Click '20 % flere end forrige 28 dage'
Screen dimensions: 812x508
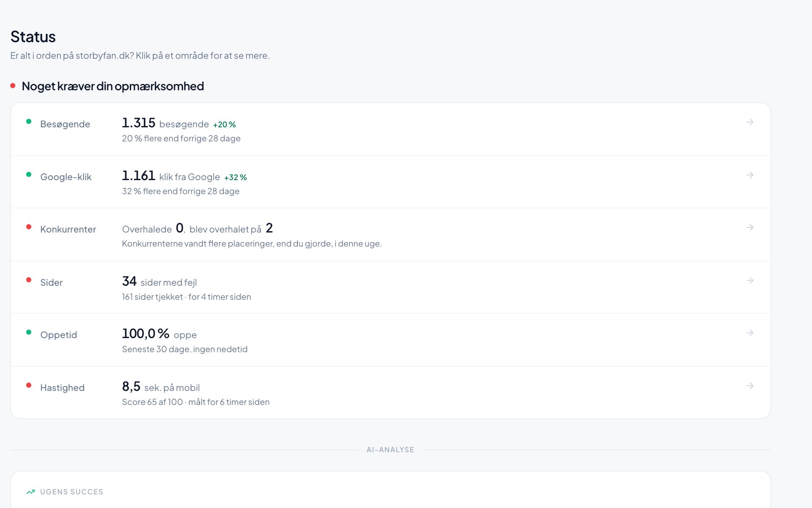tap(181, 138)
